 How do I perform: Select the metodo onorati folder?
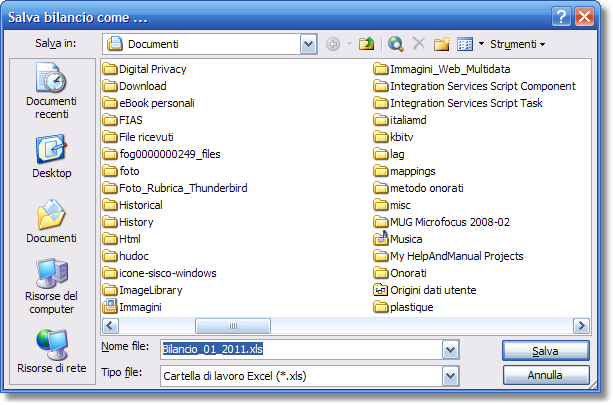pos(418,188)
